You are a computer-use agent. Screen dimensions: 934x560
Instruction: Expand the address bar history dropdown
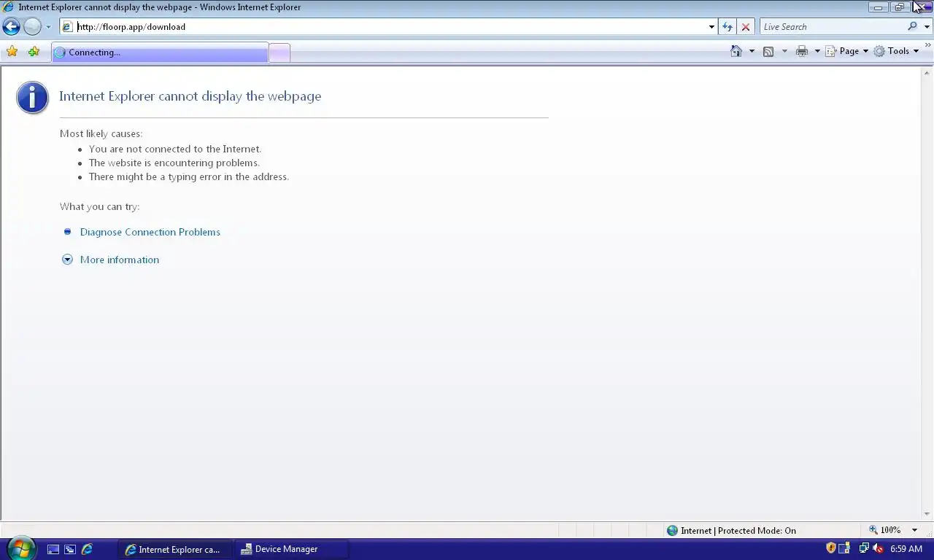pyautogui.click(x=711, y=27)
